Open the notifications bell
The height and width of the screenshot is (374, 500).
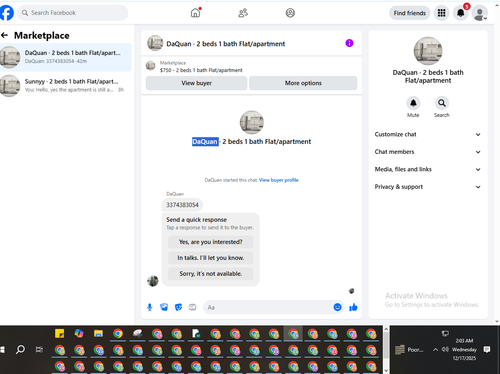[x=461, y=13]
